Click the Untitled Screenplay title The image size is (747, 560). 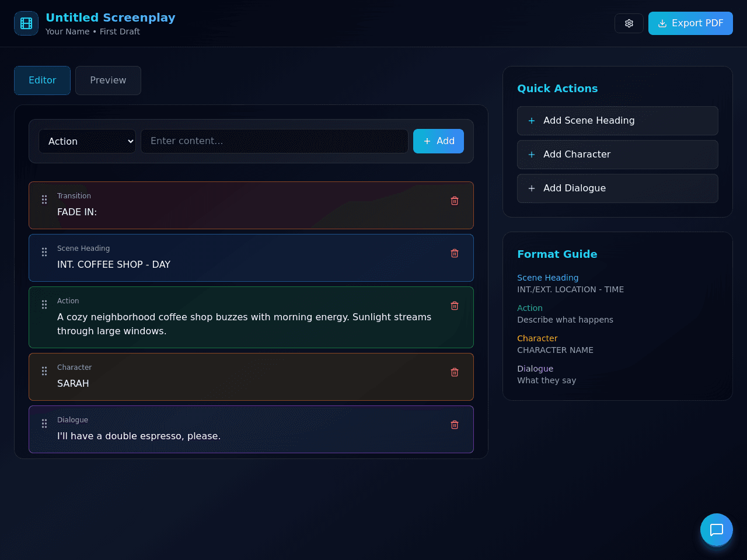[x=110, y=17]
